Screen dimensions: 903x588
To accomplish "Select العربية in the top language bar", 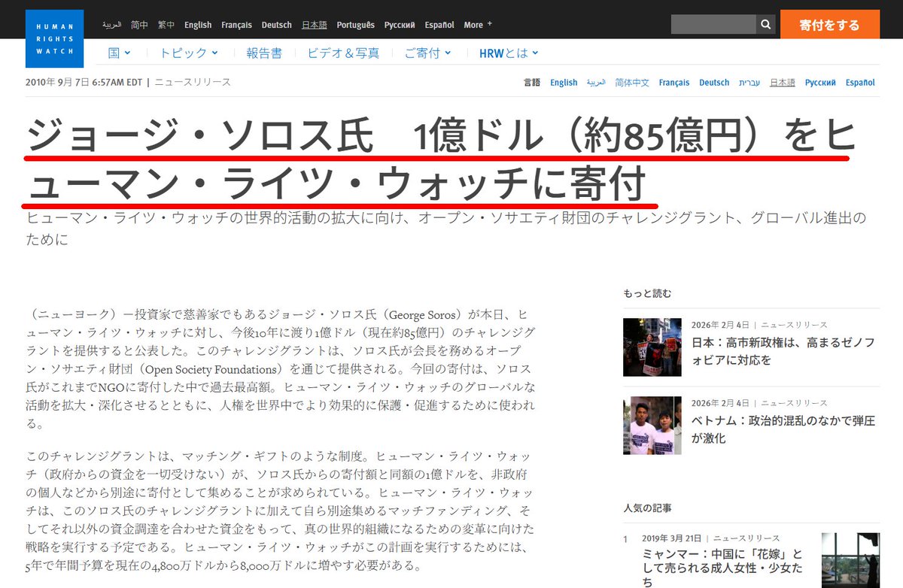I will tap(112, 25).
